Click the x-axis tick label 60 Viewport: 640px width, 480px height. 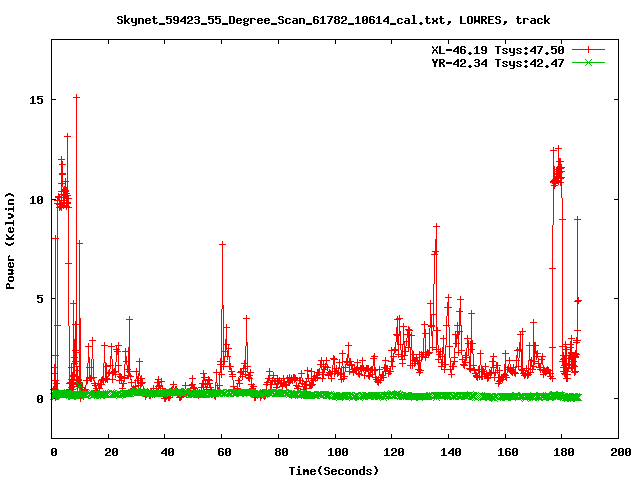[x=224, y=452]
